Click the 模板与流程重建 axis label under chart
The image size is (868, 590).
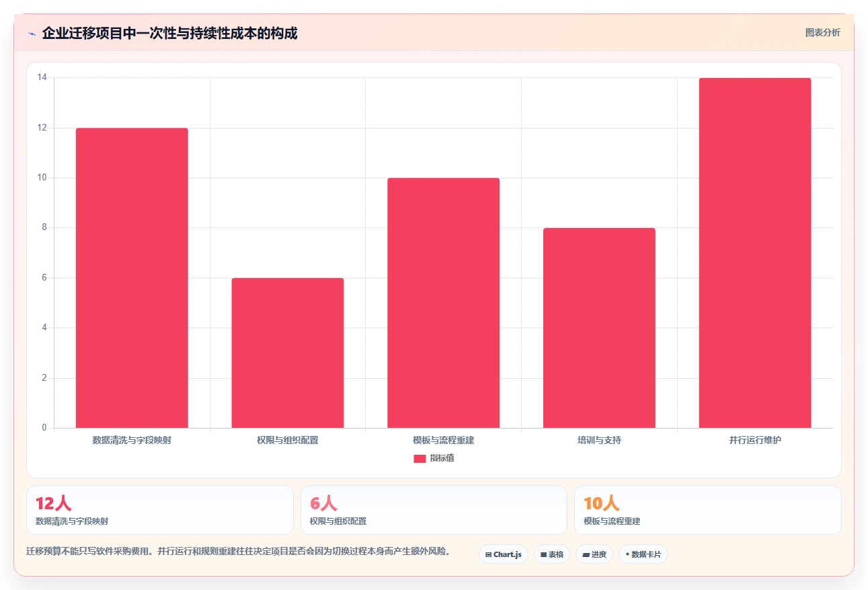coord(443,441)
